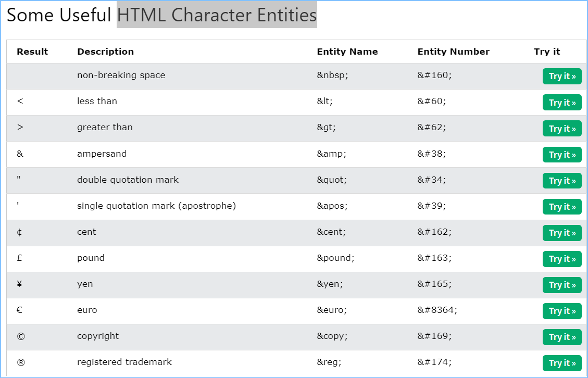Select the Description column header
The height and width of the screenshot is (378, 588).
point(105,52)
